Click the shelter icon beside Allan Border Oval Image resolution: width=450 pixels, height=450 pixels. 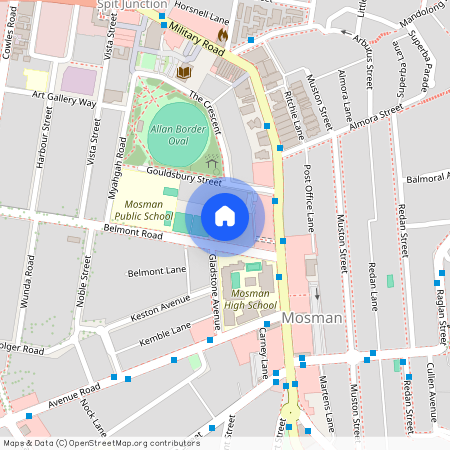(212, 162)
